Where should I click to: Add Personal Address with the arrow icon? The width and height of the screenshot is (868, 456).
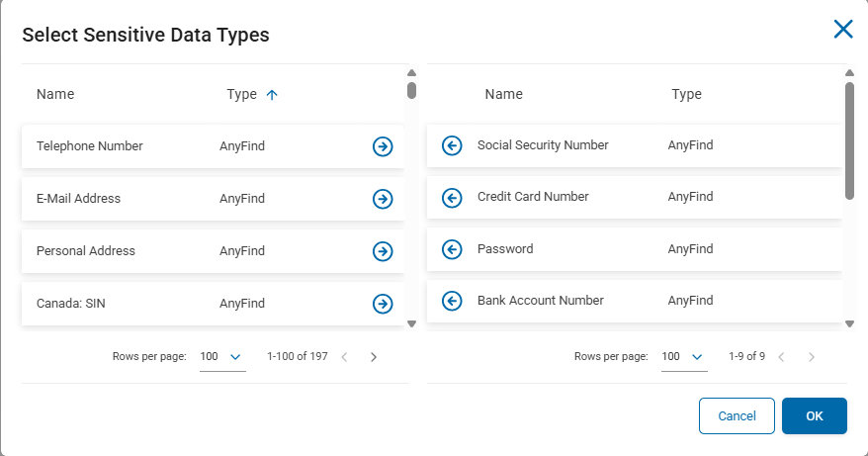383,251
